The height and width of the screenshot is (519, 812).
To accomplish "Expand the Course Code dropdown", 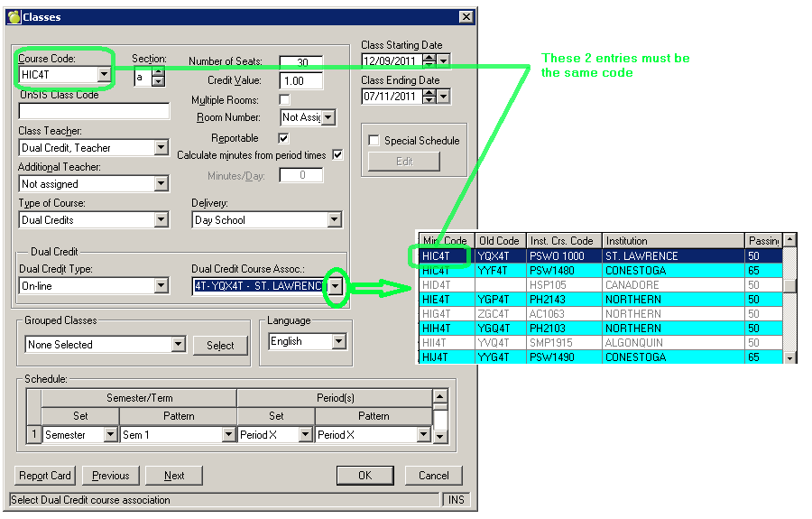I will pyautogui.click(x=104, y=74).
